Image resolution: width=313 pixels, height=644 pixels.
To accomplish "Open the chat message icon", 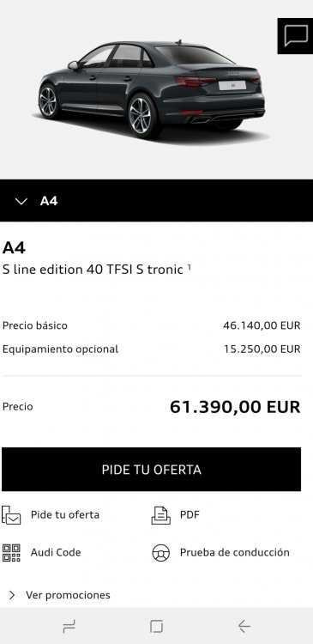I will click(x=296, y=36).
